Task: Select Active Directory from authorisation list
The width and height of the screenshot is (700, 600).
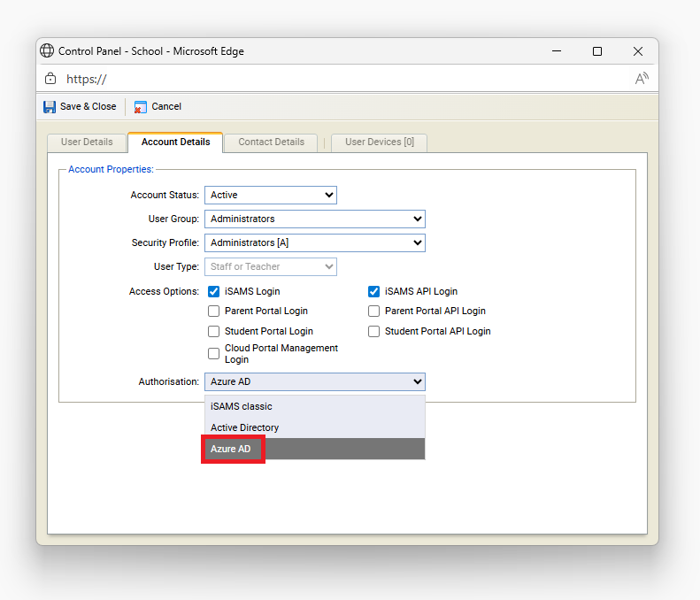Action: click(244, 427)
